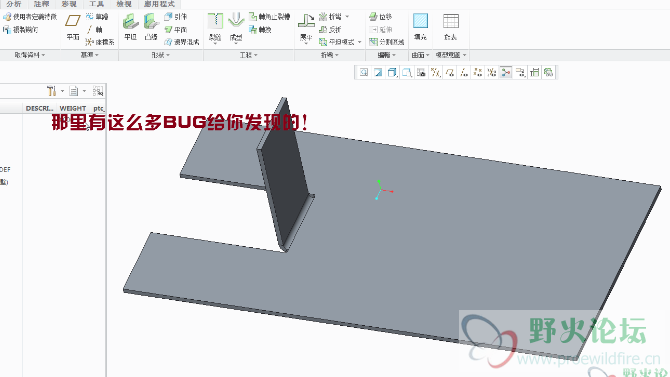The width and height of the screenshot is (670, 377).
Task: Expand the 折弯 bend dropdown arrow
Action: point(347,17)
